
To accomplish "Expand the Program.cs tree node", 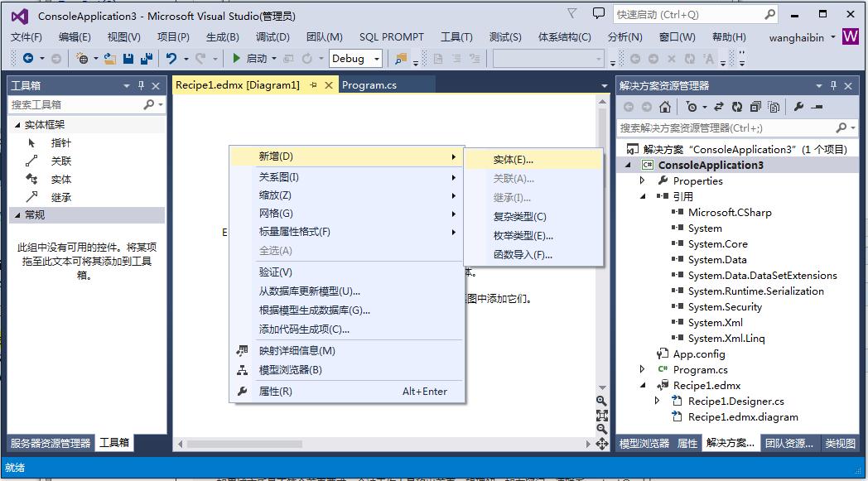I will 642,369.
